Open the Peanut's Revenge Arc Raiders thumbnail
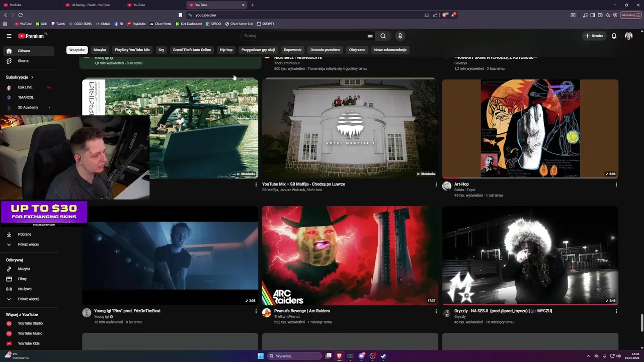This screenshot has height=362, width=644. point(350,255)
